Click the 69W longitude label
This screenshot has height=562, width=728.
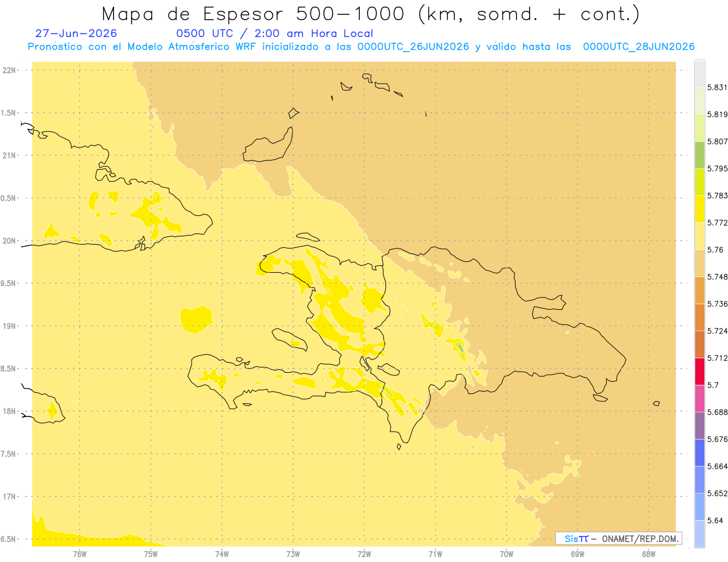(578, 555)
